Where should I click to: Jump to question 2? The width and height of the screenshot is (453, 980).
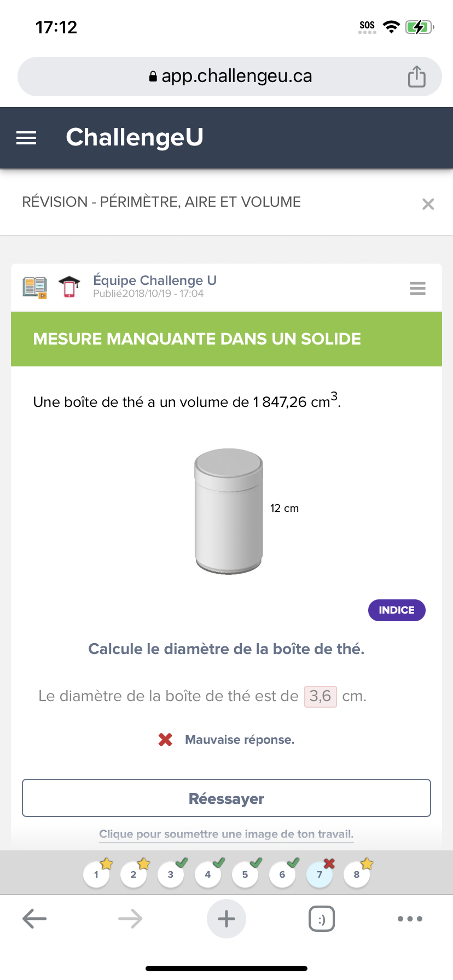pyautogui.click(x=133, y=874)
